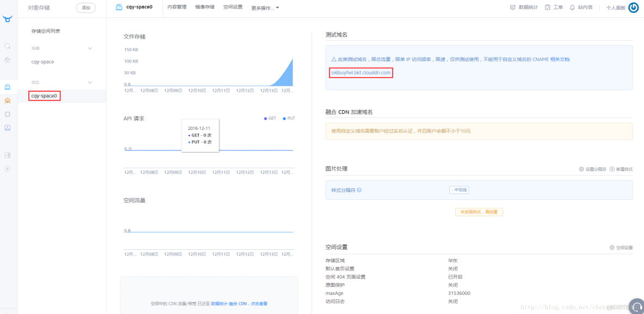Click the circular logo icon at top right
Viewport: 644px width, 314px height.
[633, 7]
